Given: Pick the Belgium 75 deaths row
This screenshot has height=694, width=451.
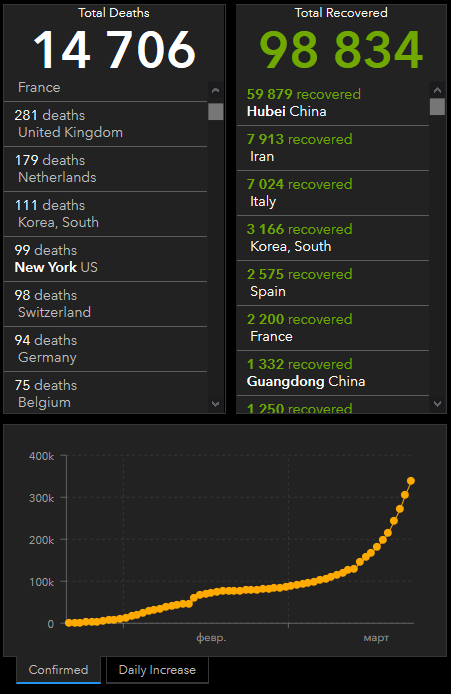Looking at the screenshot, I should tap(105, 393).
